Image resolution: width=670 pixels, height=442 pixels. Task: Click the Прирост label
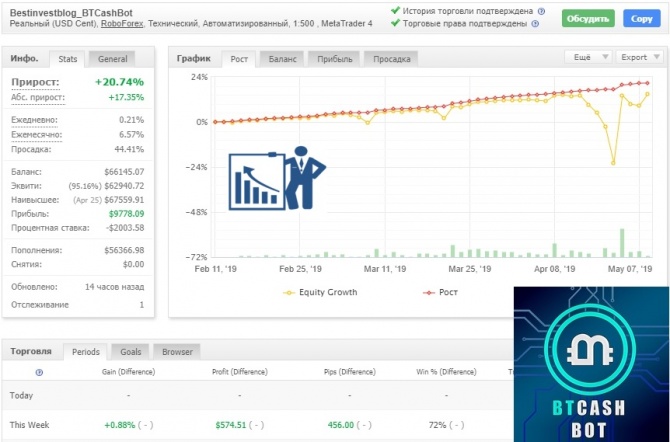click(x=35, y=82)
